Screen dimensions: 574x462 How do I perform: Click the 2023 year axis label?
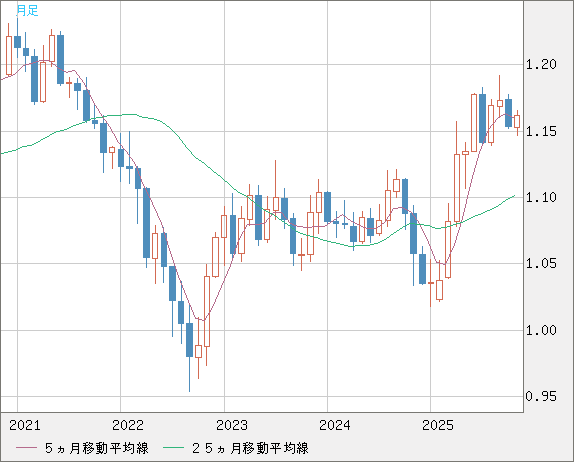click(x=232, y=425)
